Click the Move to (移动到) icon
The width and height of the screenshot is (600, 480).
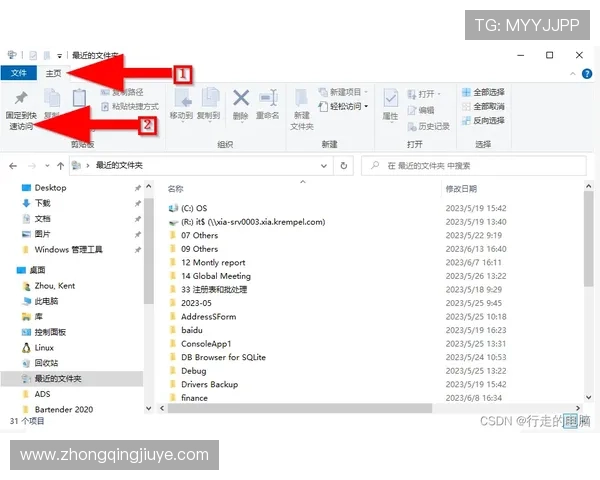tap(181, 100)
